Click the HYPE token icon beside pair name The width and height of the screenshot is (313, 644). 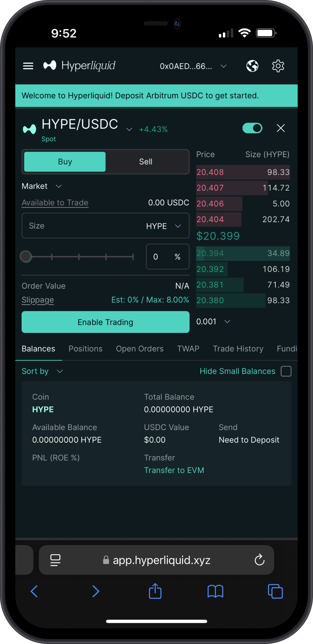click(29, 129)
